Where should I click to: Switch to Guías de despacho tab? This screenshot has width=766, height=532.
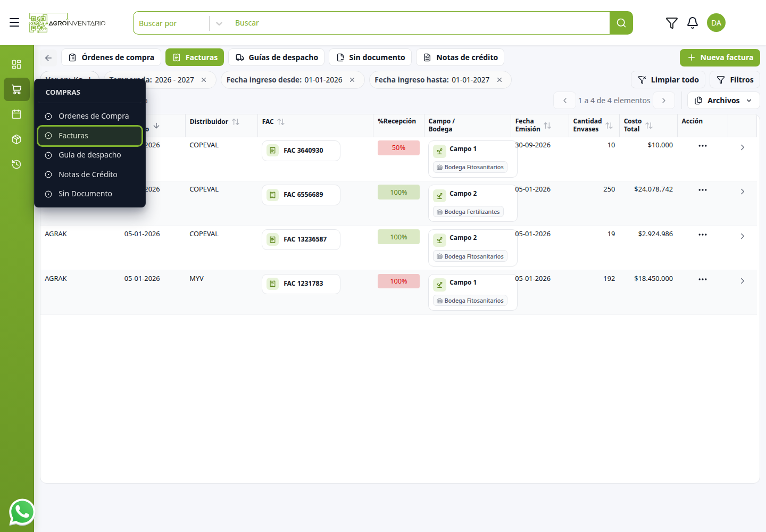(x=277, y=57)
